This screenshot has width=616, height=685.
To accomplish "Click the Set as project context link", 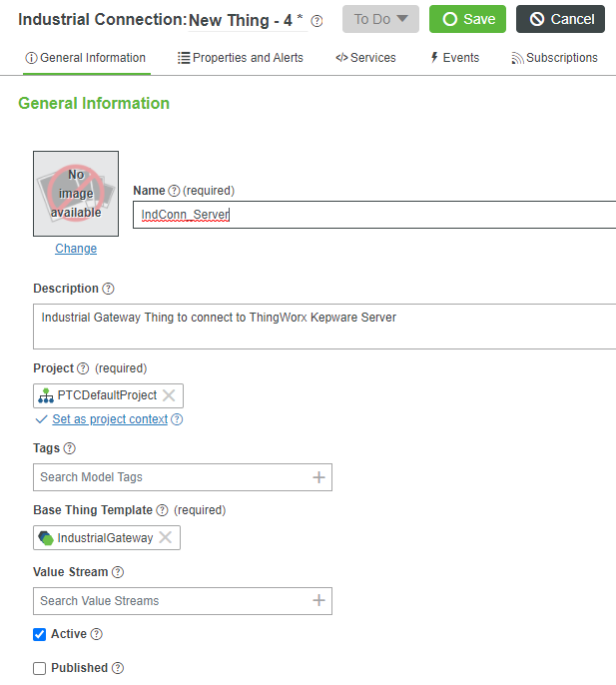I will [110, 419].
